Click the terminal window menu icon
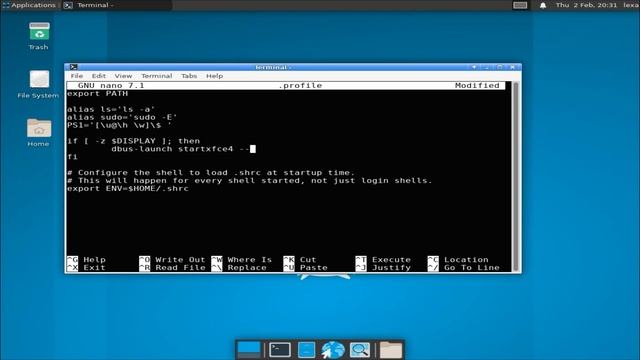640x360 pixels. tap(73, 67)
